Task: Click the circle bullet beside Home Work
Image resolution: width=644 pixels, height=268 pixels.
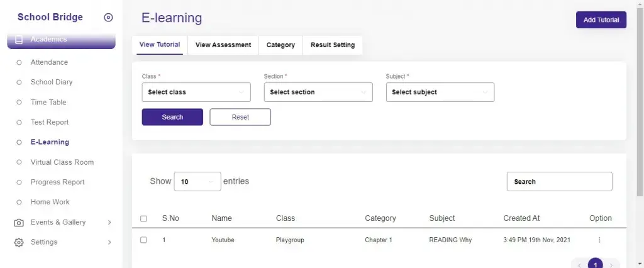Action: click(18, 202)
